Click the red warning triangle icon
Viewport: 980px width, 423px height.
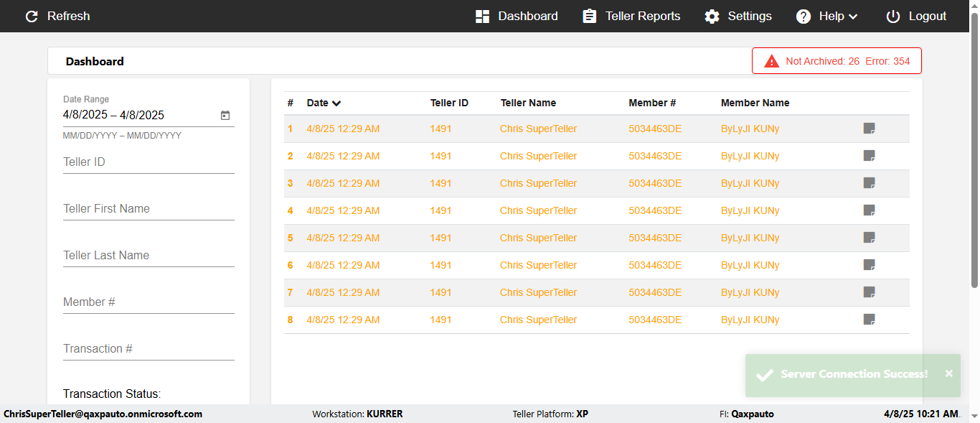pyautogui.click(x=772, y=61)
